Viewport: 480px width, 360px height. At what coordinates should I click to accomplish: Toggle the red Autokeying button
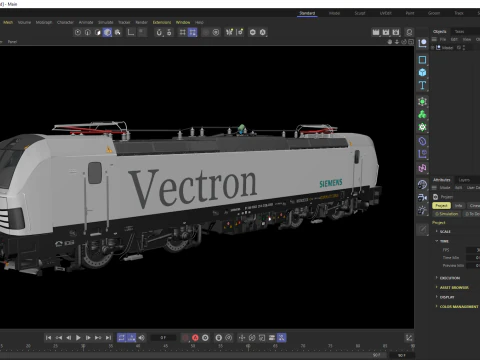[x=195, y=338]
